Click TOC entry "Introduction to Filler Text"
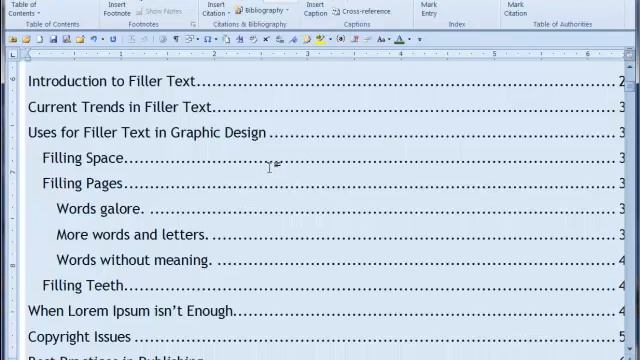 pos(325,81)
